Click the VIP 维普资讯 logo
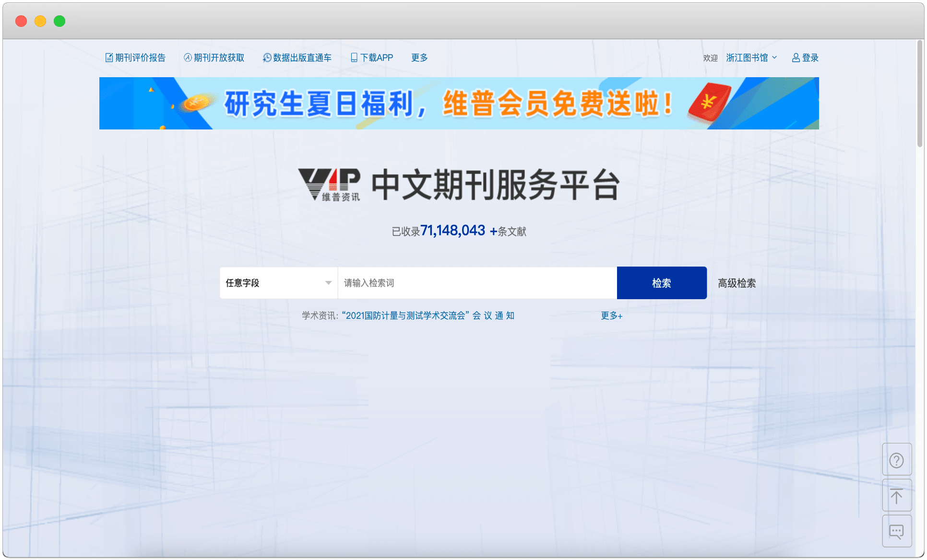The width and height of the screenshot is (927, 560). coord(329,185)
